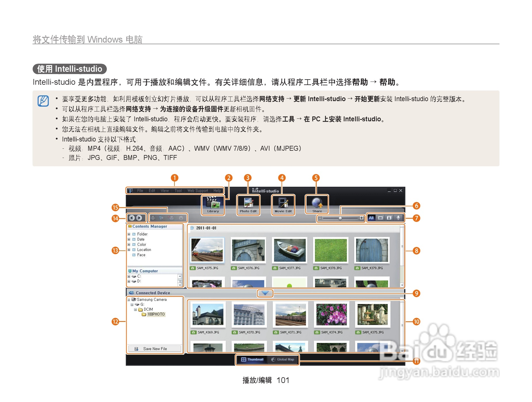The width and height of the screenshot is (532, 402).
Task: Open the Share mode
Action: [317, 205]
